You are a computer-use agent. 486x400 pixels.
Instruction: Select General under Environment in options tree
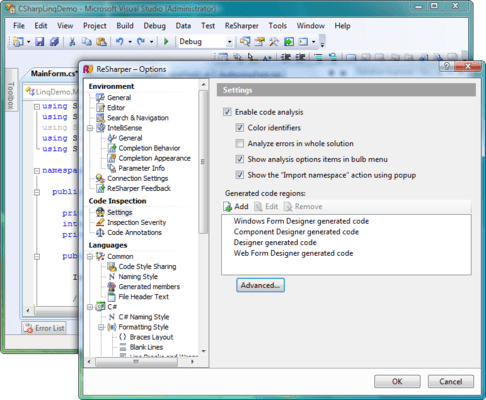[x=119, y=98]
